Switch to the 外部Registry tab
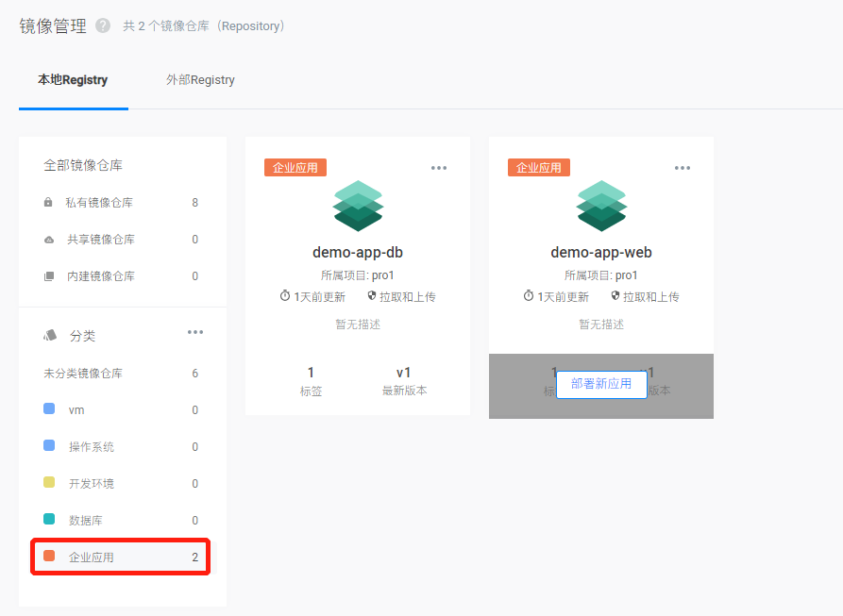 tap(200, 80)
